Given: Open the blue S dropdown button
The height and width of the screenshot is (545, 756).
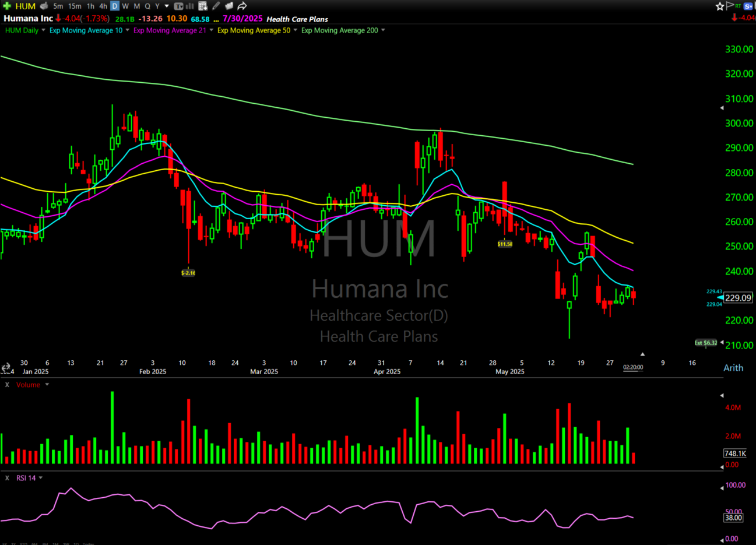Looking at the screenshot, I should click(x=749, y=6).
